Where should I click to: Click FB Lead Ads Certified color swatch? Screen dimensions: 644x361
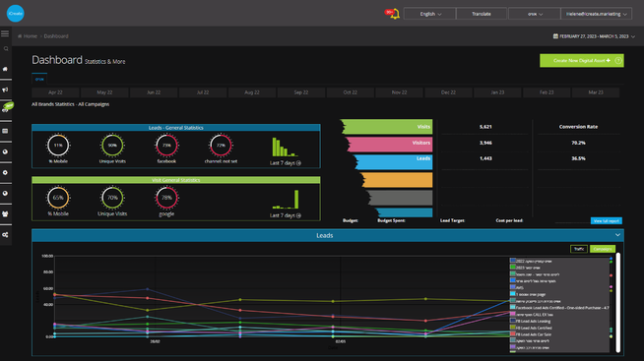[x=513, y=328]
